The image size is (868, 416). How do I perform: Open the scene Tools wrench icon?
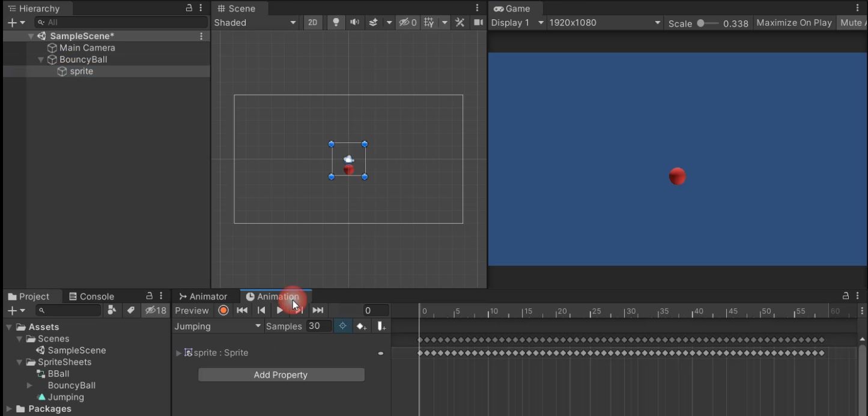tap(460, 23)
